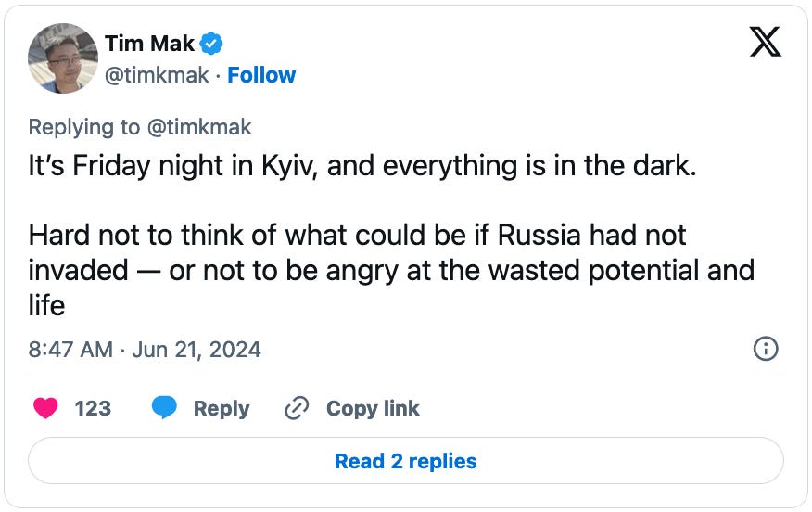Image resolution: width=812 pixels, height=512 pixels.
Task: Open the Read 2 replies button
Action: [406, 461]
